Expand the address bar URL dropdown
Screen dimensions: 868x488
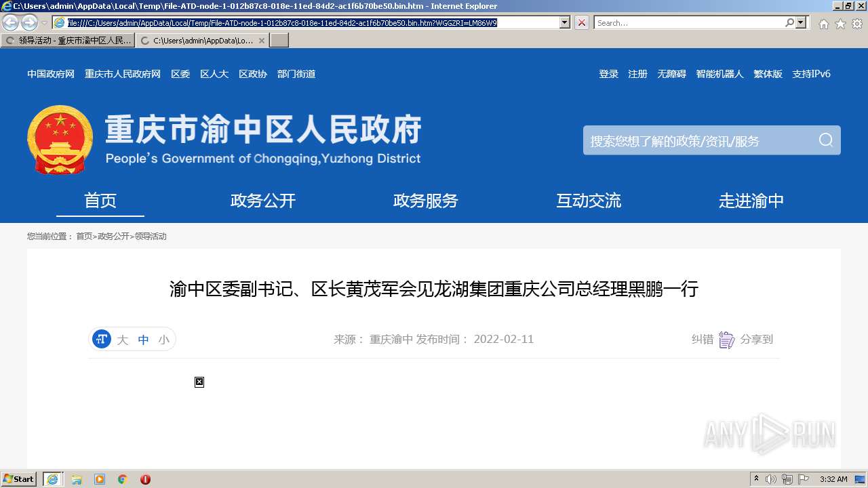point(564,22)
